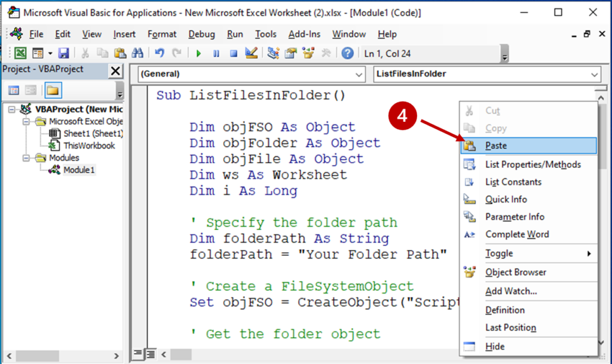The image size is (612, 364).
Task: Click the View Microsoft Excel icon
Action: [20, 53]
